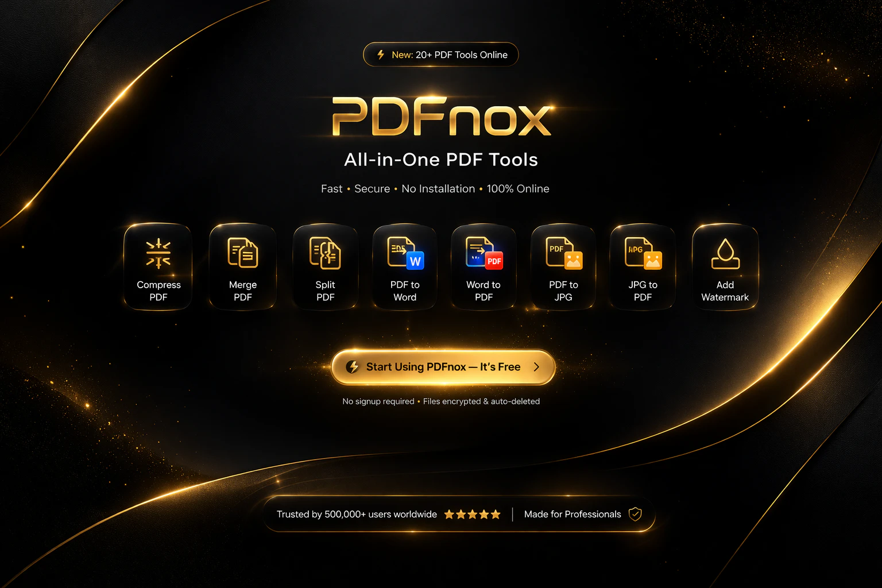Click the PDFnox logo

click(x=441, y=117)
